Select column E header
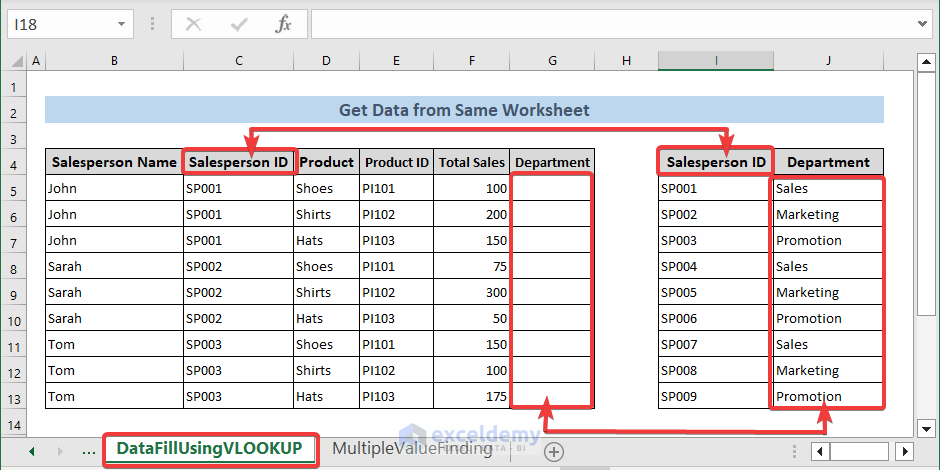940x470 pixels. [396, 61]
